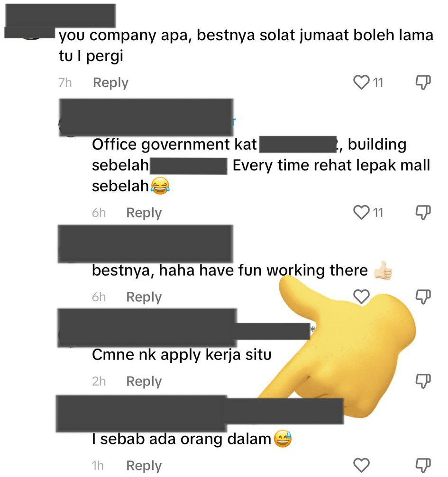Dislike the 'Office government kat' comment
The image size is (448, 477).
[x=423, y=212]
